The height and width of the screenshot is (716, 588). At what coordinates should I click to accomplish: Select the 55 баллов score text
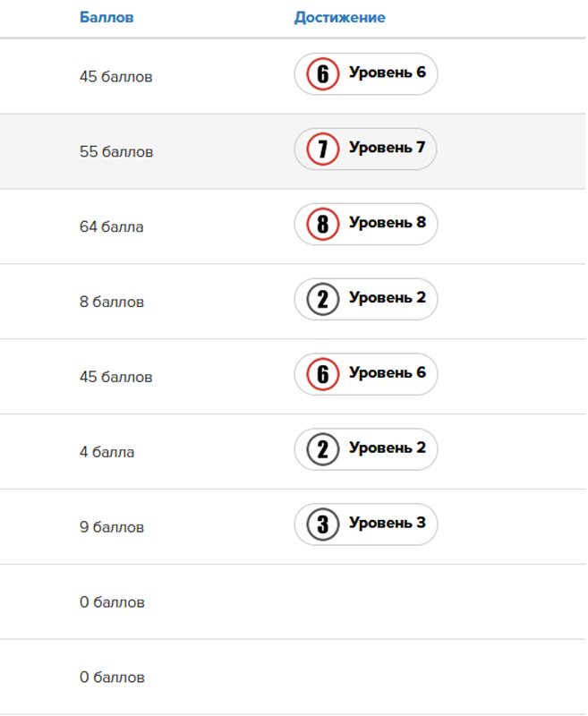click(116, 151)
